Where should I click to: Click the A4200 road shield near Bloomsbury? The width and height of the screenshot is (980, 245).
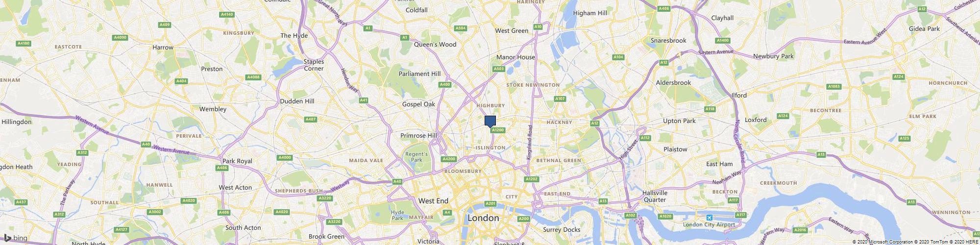[449, 159]
